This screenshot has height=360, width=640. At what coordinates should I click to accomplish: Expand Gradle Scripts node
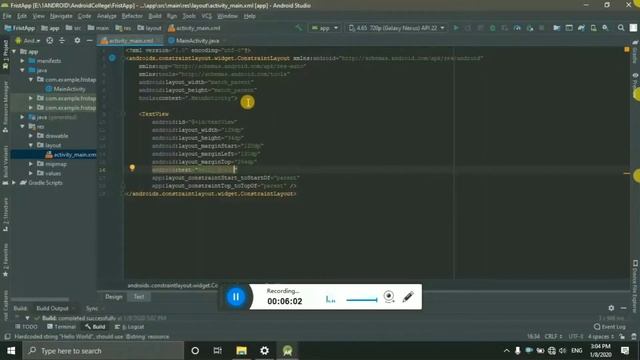coord(14,182)
